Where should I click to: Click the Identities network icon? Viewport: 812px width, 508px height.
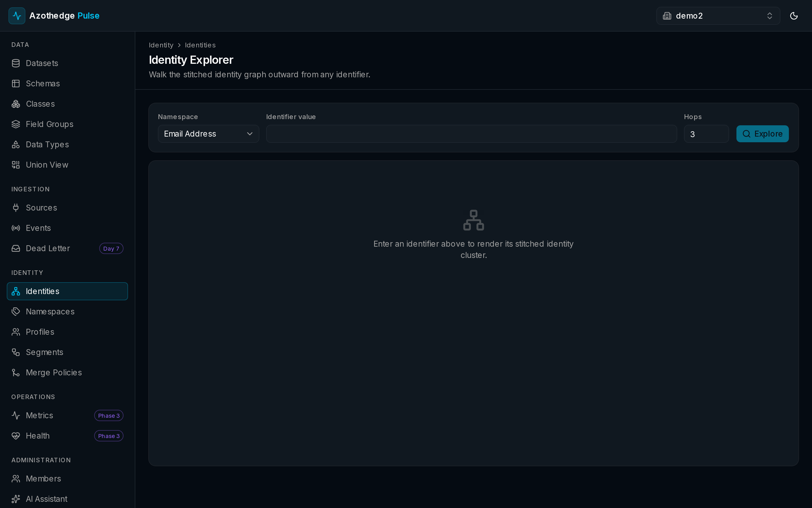click(16, 291)
